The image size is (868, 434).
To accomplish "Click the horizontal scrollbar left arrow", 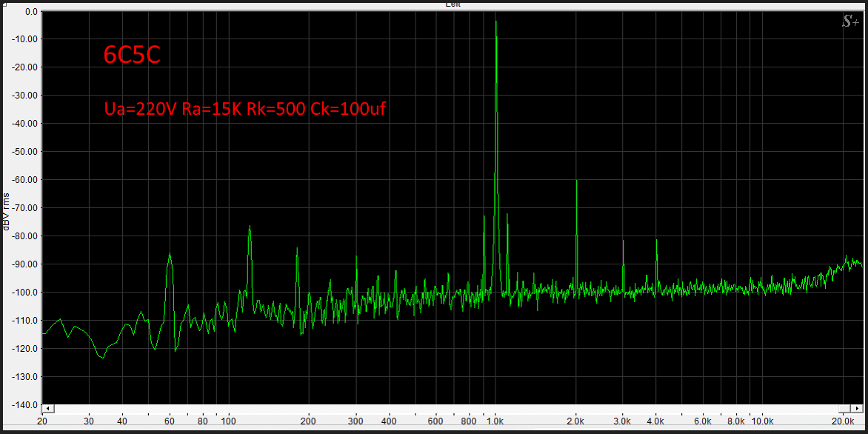I will click(48, 409).
